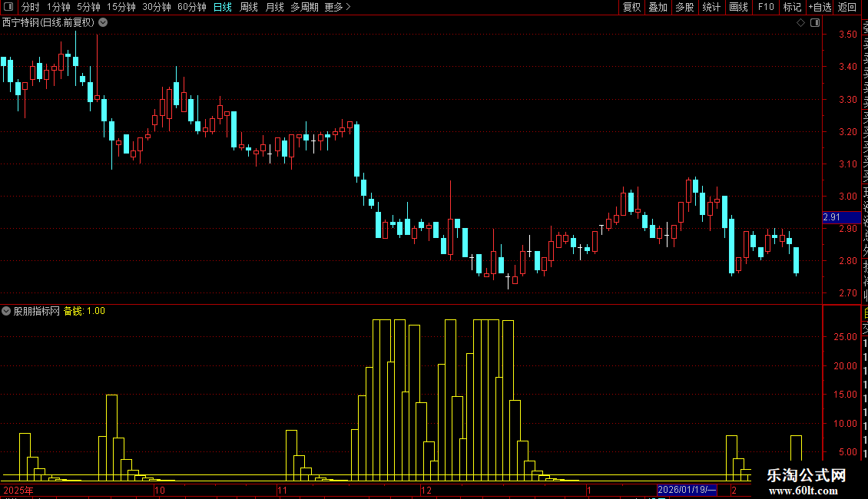Image resolution: width=868 pixels, height=499 pixels.
Task: Select the 1分钟 period tab
Action: click(x=58, y=7)
